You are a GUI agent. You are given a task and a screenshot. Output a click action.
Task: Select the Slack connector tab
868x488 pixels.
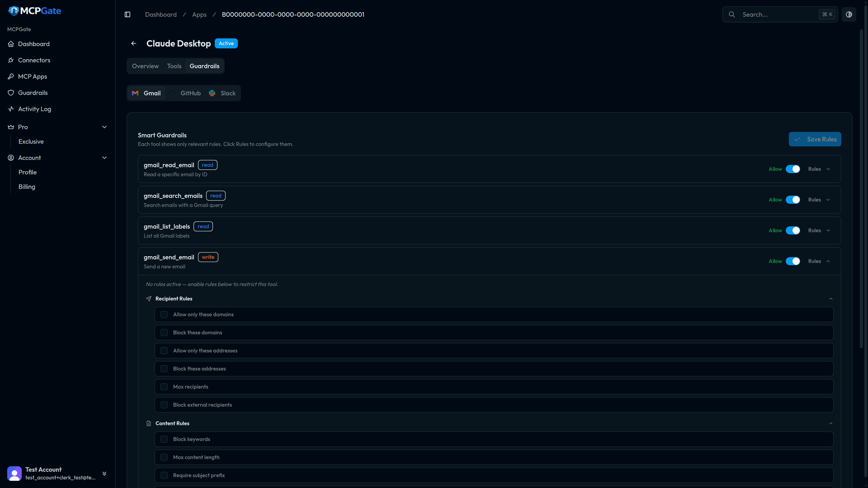point(222,93)
